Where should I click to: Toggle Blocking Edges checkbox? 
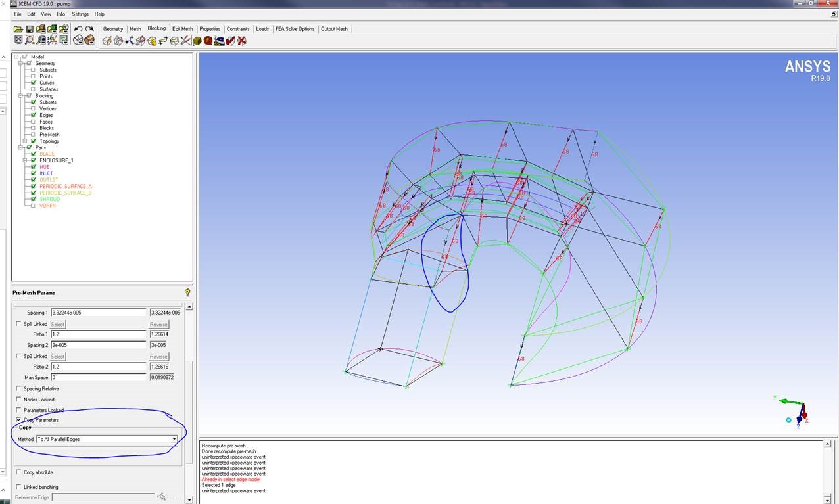coord(33,115)
